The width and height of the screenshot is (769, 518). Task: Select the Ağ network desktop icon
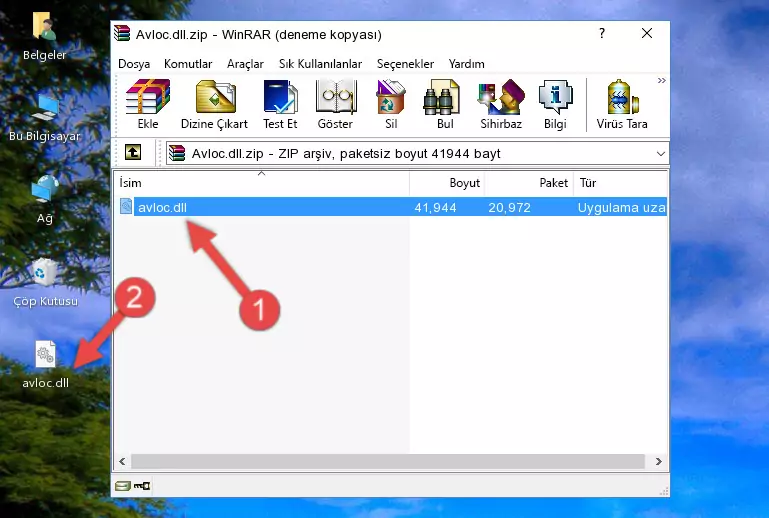pyautogui.click(x=45, y=200)
